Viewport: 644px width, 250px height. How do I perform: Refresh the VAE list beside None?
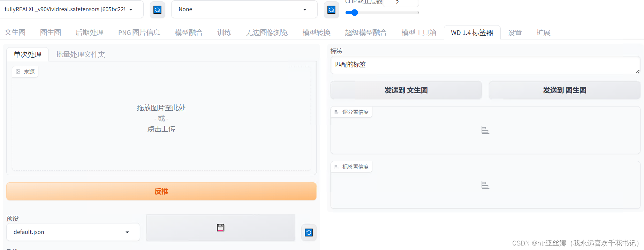pos(332,10)
